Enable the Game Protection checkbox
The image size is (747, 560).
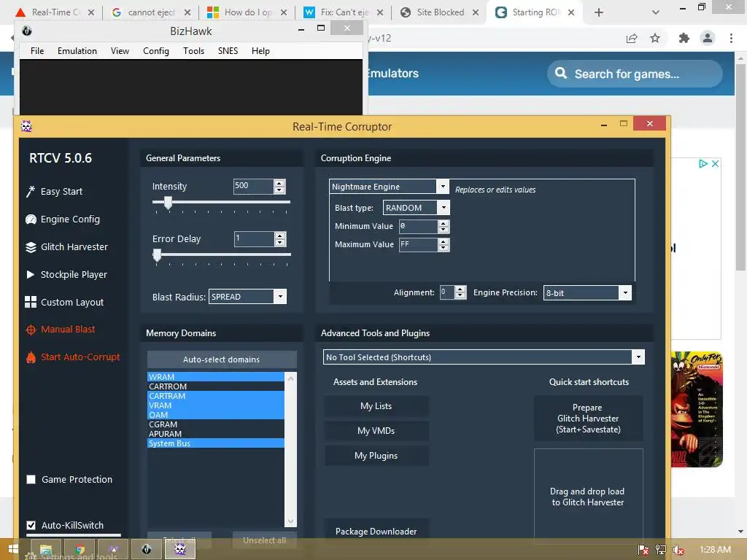(31, 480)
